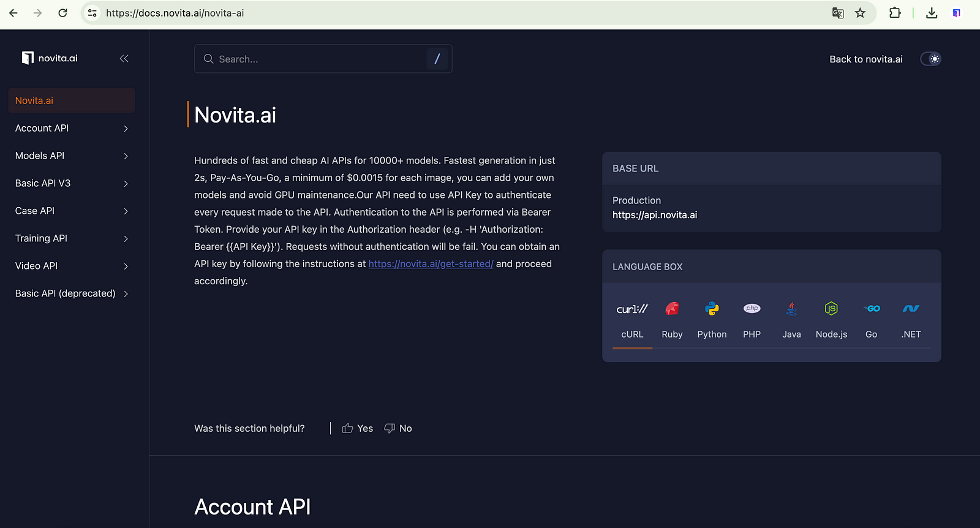Screen dimensions: 980x528
Task: Expand the Case API sidebar section
Action: [126, 211]
